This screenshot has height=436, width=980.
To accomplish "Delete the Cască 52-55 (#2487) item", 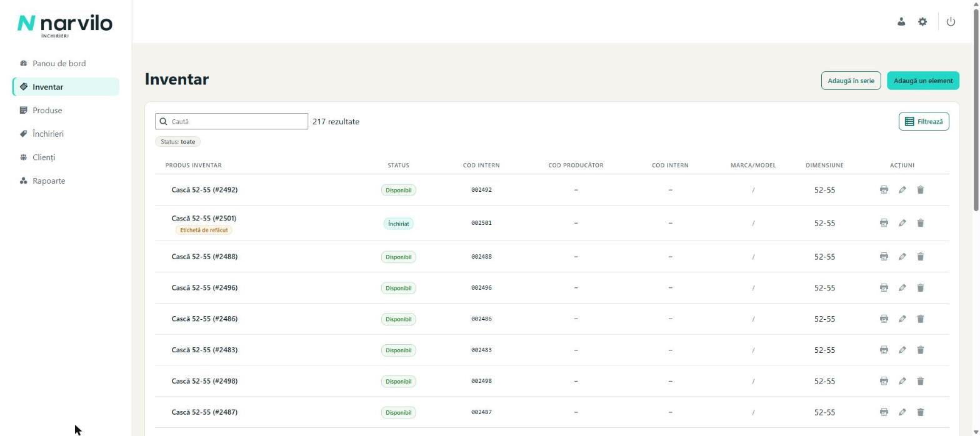I will [x=920, y=412].
